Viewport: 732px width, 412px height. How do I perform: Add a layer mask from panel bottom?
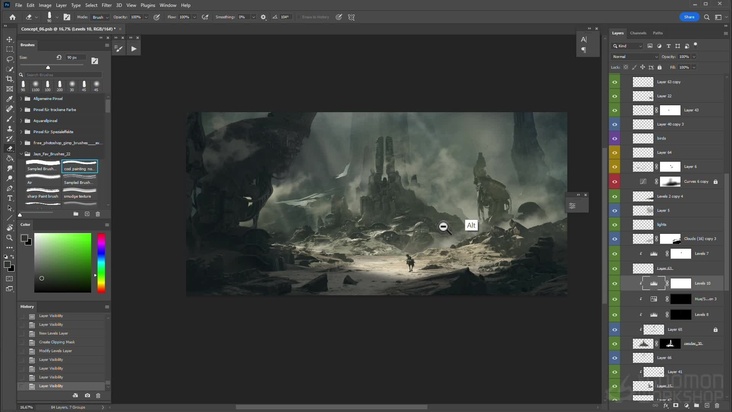(676, 405)
